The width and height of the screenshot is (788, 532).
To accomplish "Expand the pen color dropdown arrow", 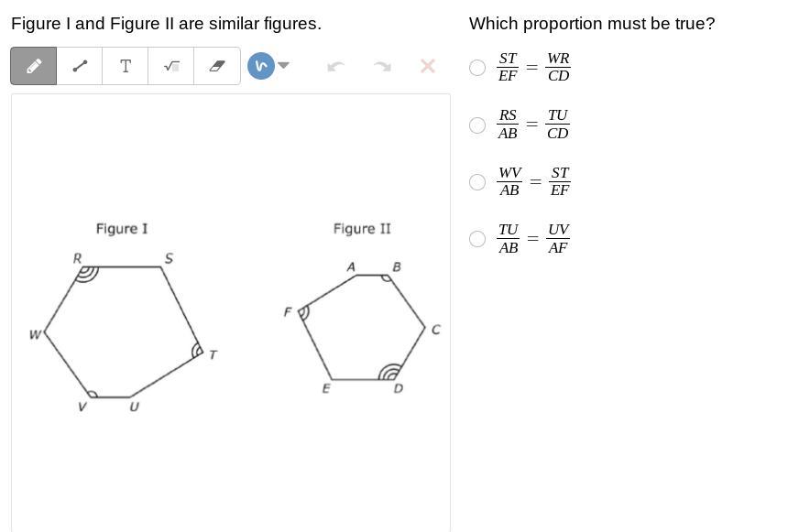I will pyautogui.click(x=284, y=65).
